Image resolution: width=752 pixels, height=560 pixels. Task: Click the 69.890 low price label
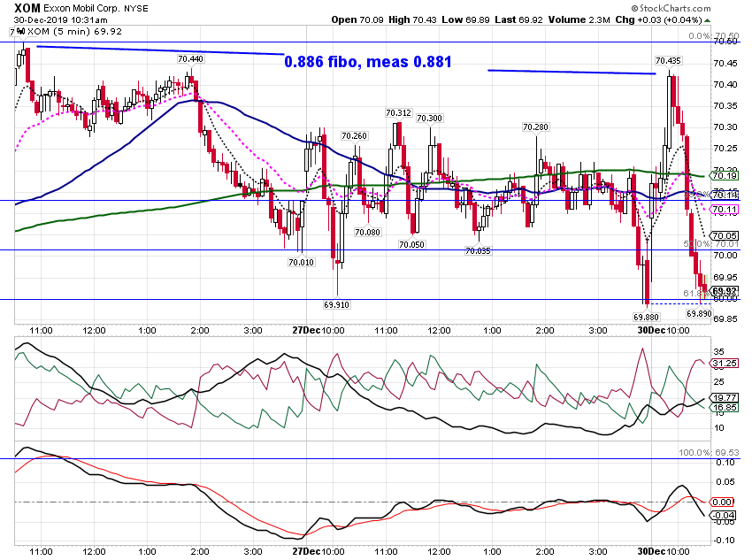coord(699,313)
